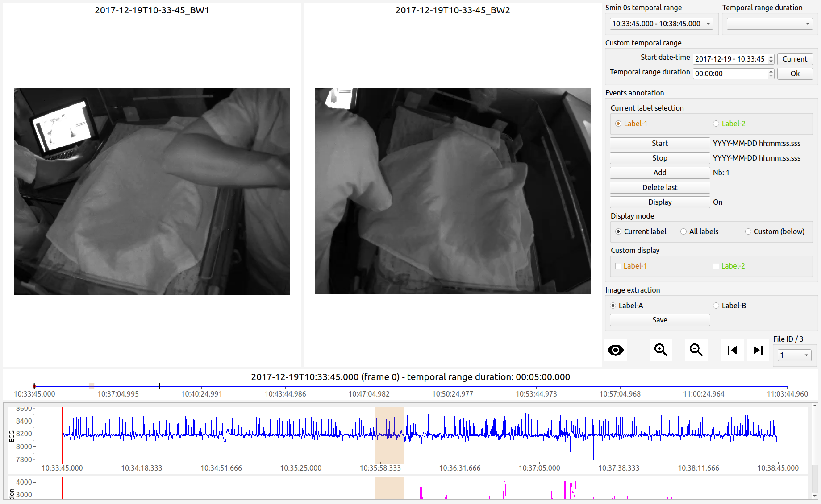Open the File ID dropdown
Screen dimensions: 821x504
(x=795, y=355)
